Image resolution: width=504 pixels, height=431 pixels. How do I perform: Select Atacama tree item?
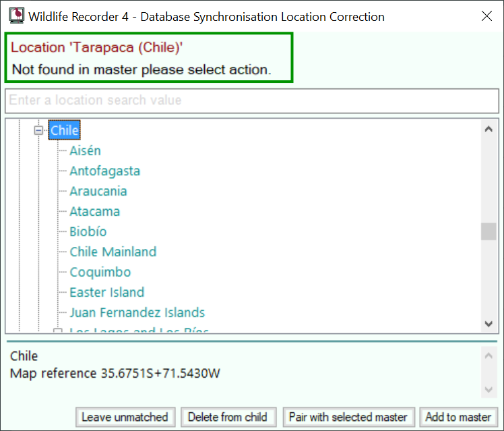94,211
